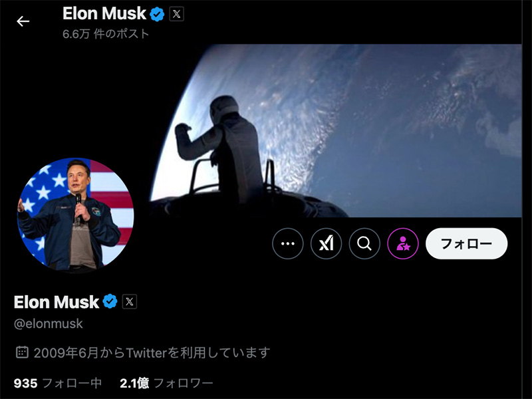Click the calendar join-date icon

point(22,352)
